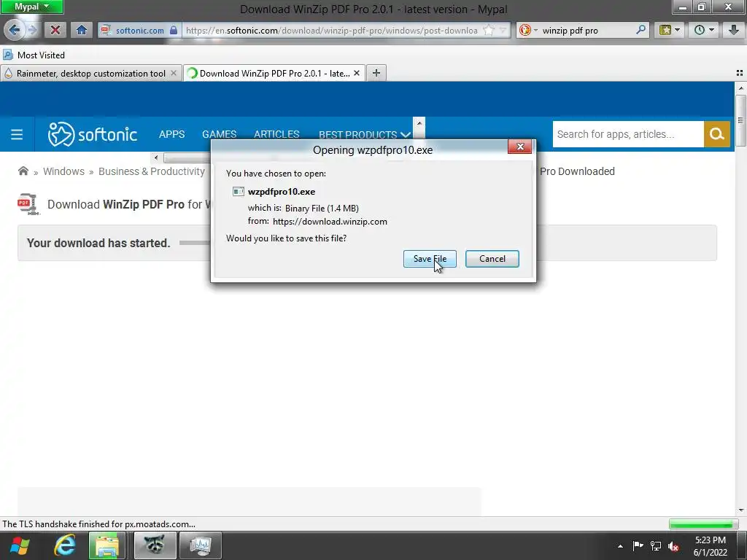Screen dimensions: 747x560
Task: Open the Mypal application menu
Action: pos(31,7)
